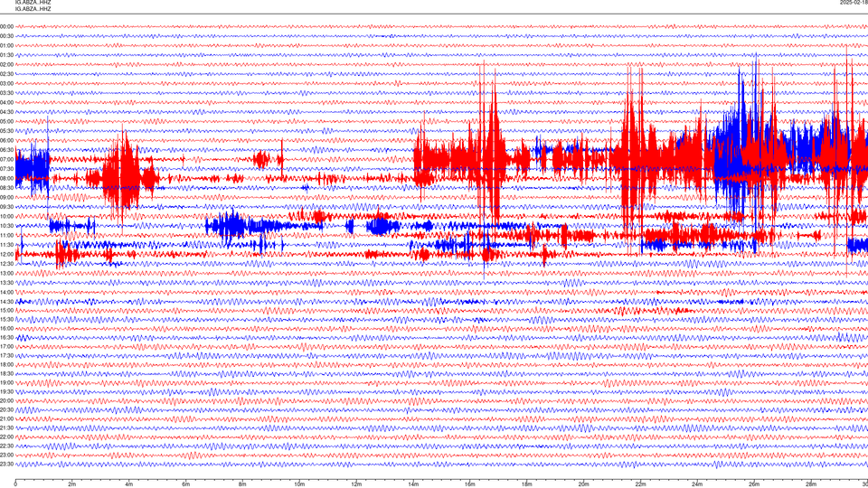Select the 13:30 time label
868x488 pixels.
6,283
